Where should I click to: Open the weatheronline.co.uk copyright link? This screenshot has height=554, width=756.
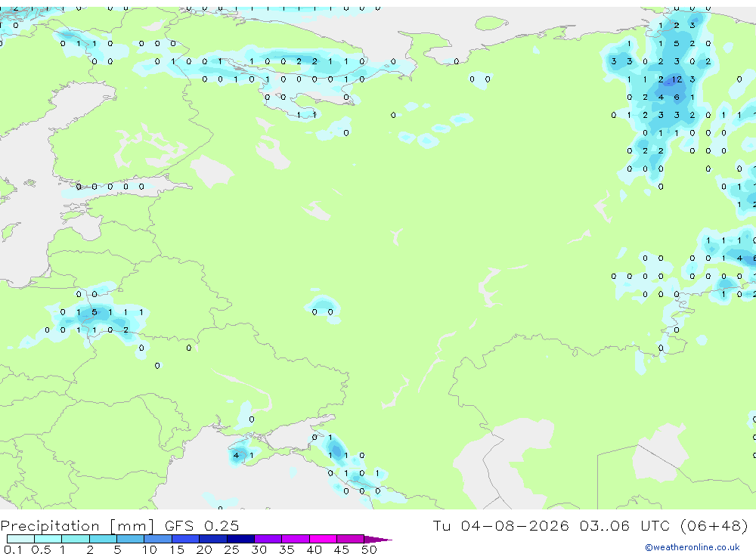pos(692,547)
